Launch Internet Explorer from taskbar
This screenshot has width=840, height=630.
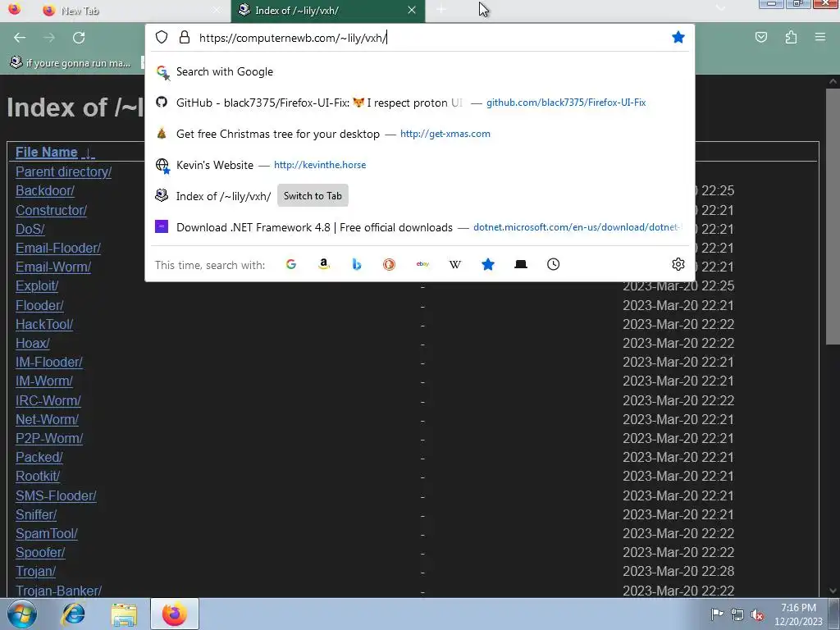72,614
